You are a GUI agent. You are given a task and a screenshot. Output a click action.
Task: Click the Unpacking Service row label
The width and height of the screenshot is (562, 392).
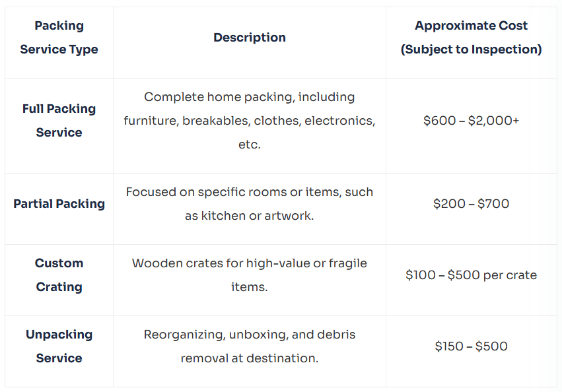click(x=59, y=346)
